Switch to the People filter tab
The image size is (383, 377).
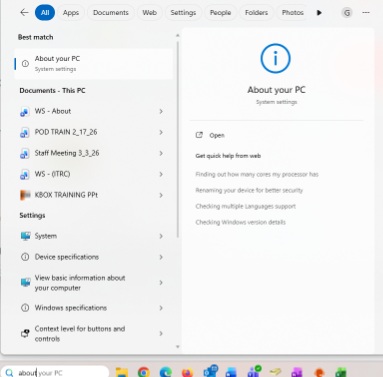pos(220,13)
